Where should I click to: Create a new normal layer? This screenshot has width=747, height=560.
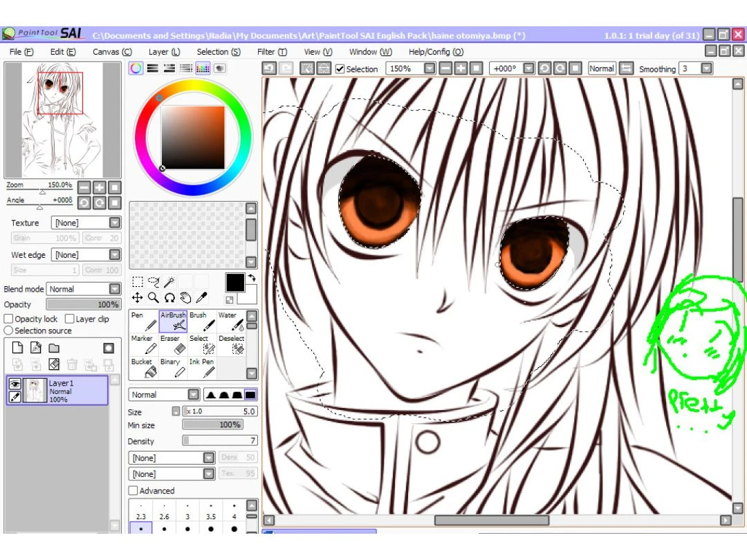[17, 348]
